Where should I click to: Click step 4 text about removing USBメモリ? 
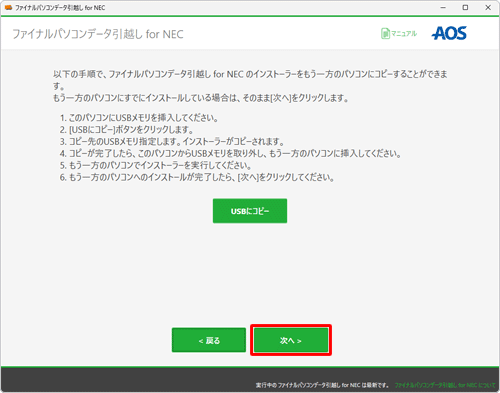click(x=230, y=154)
